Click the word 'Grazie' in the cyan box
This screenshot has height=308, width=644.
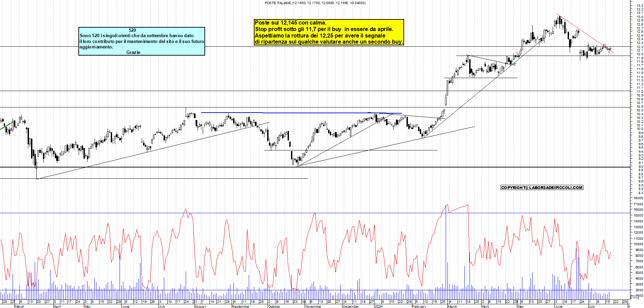coord(133,52)
